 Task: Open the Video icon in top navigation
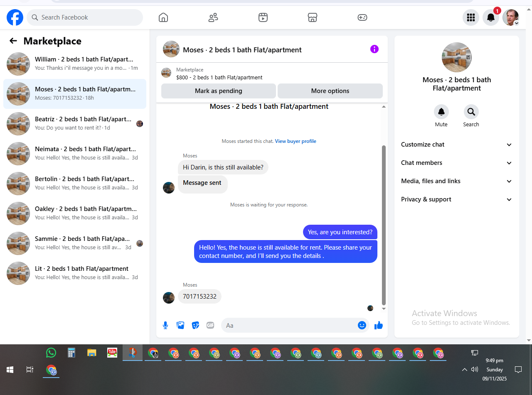click(263, 17)
